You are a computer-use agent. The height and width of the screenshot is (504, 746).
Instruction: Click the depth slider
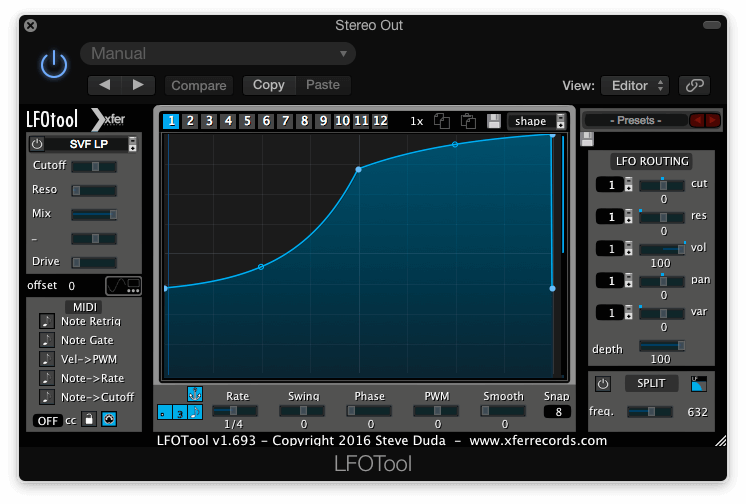[x=662, y=346]
